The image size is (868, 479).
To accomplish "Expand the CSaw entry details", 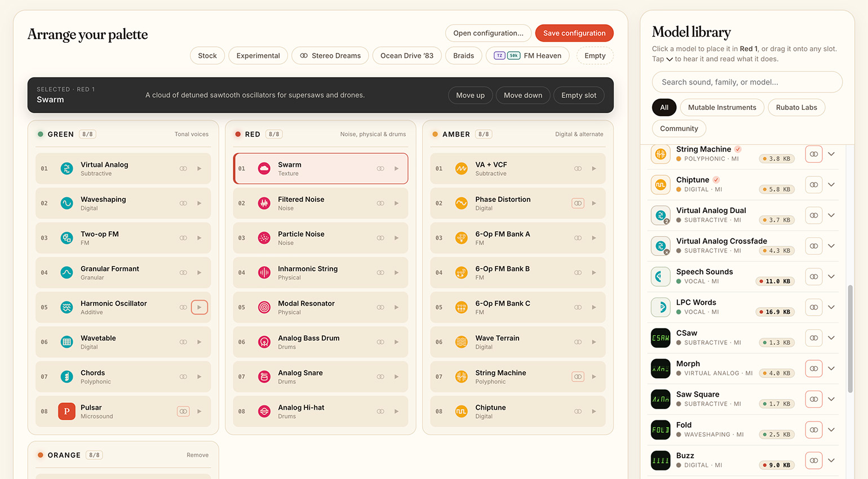I will [x=831, y=338].
